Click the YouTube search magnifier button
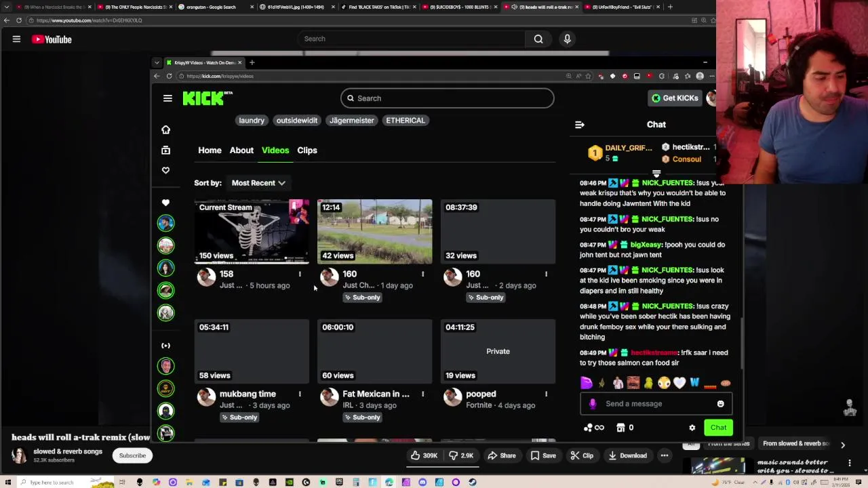Screen dimensions: 868x488 tap(538, 39)
